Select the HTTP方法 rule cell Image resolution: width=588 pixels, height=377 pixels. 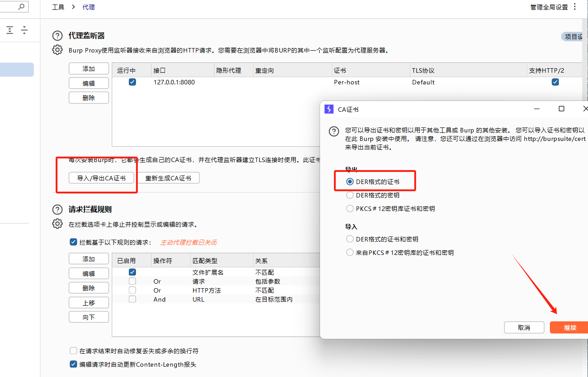[207, 290]
